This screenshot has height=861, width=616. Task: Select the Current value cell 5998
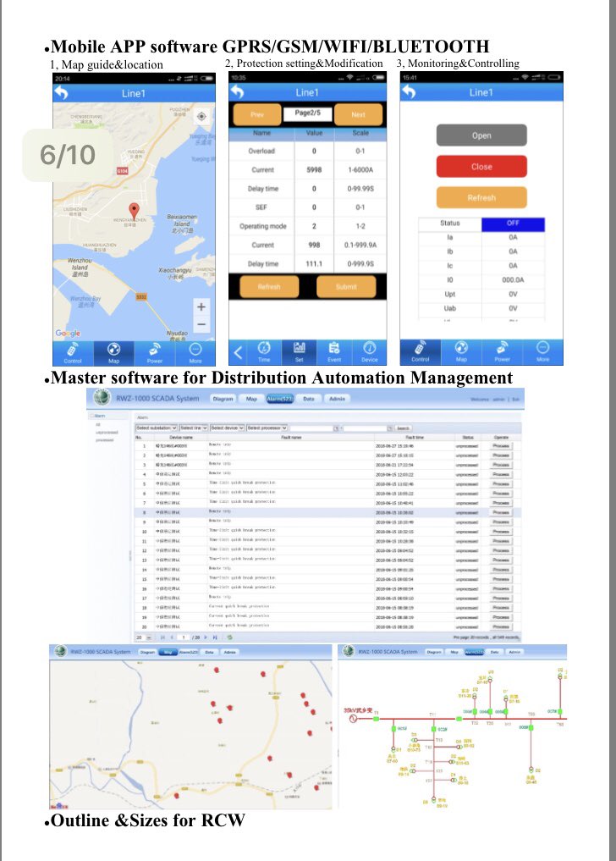[314, 169]
